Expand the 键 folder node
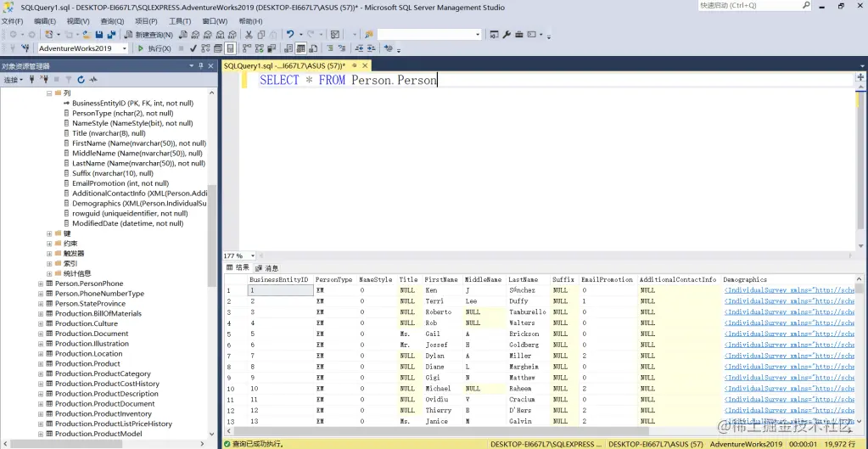Viewport: 868px width, 449px height. (x=49, y=233)
